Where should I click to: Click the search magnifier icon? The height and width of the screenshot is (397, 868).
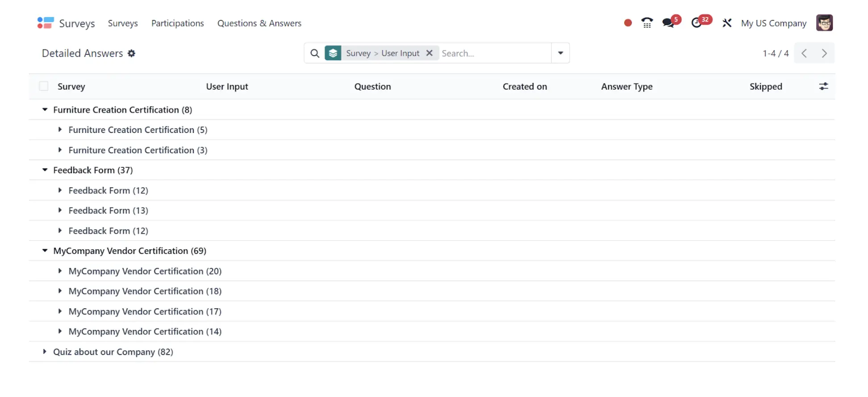pos(315,53)
